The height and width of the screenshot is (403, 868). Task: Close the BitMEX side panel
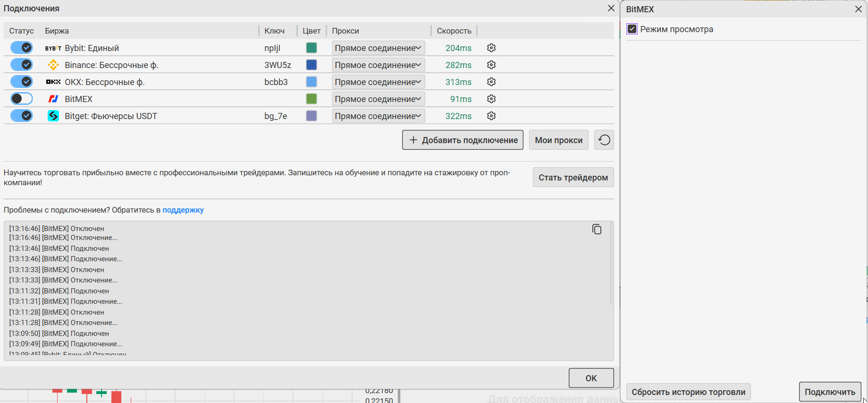coord(859,9)
